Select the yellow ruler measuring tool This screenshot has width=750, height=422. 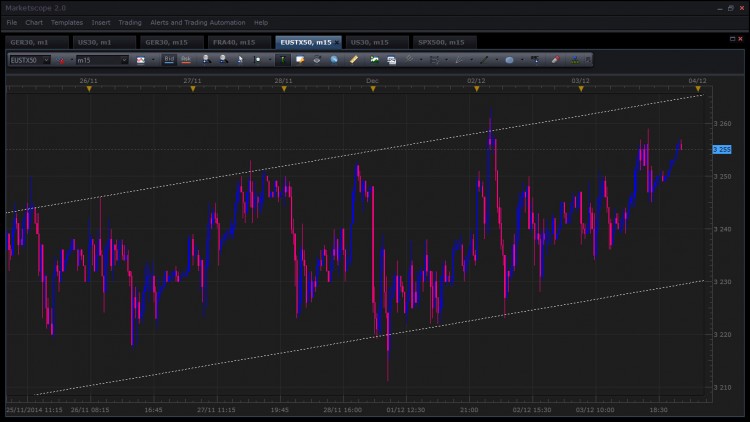(354, 59)
